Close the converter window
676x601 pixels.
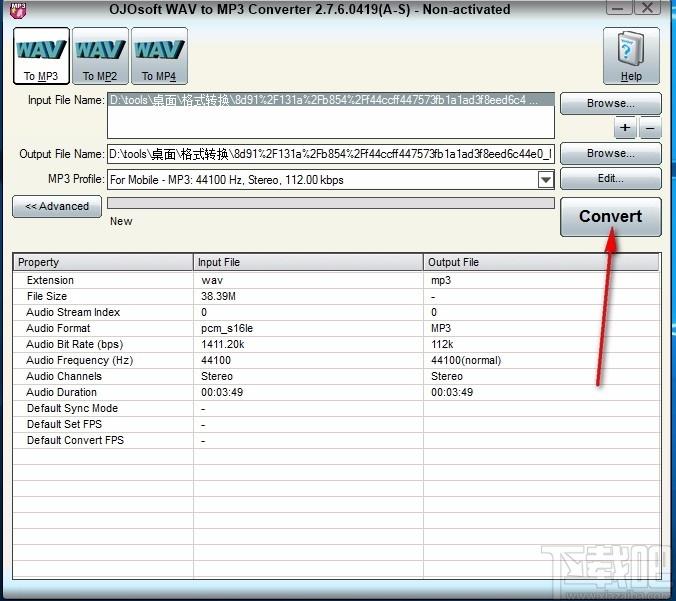647,8
